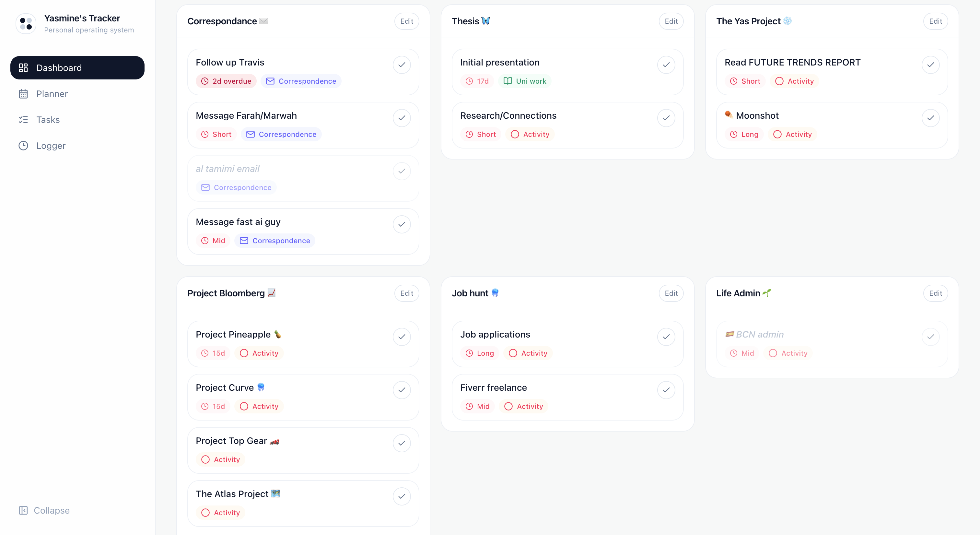Image resolution: width=980 pixels, height=535 pixels.
Task: Go to the Tasks page
Action: click(x=77, y=119)
